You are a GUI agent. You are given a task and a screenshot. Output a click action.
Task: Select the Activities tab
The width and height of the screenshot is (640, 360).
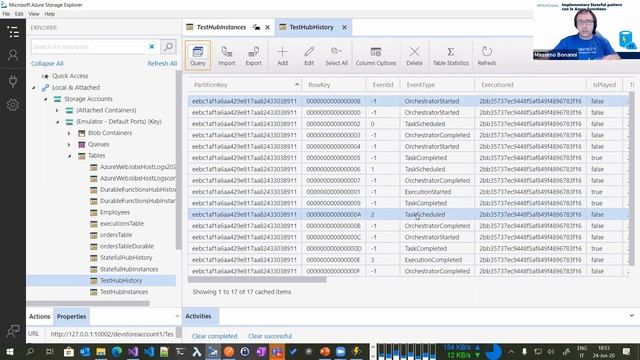point(198,316)
